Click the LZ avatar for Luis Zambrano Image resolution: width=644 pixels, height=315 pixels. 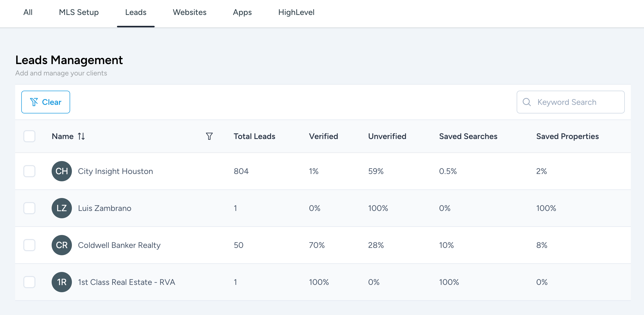pyautogui.click(x=62, y=208)
